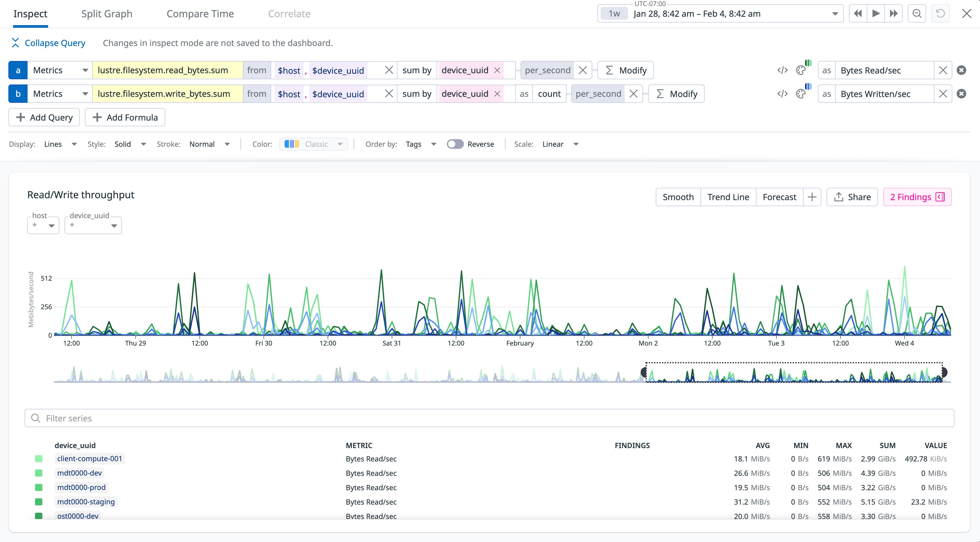This screenshot has width=980, height=542.
Task: Reset the time frame with the restore icon
Action: point(940,13)
